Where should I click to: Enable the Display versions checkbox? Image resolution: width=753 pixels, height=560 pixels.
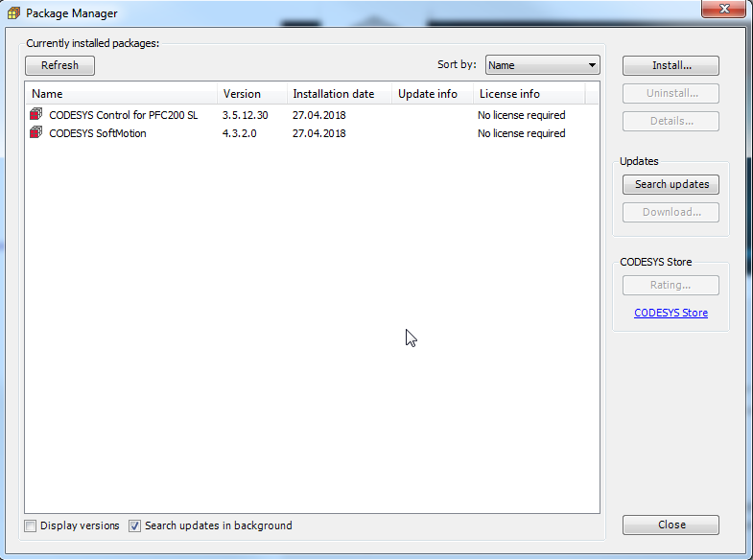tap(31, 525)
